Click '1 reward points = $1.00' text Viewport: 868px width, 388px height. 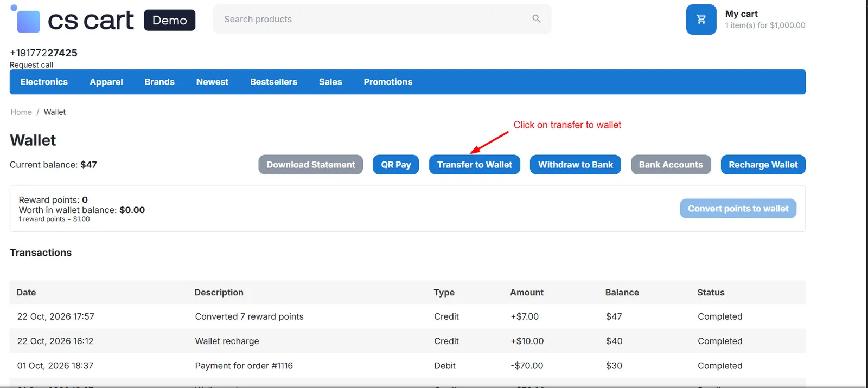click(x=54, y=219)
